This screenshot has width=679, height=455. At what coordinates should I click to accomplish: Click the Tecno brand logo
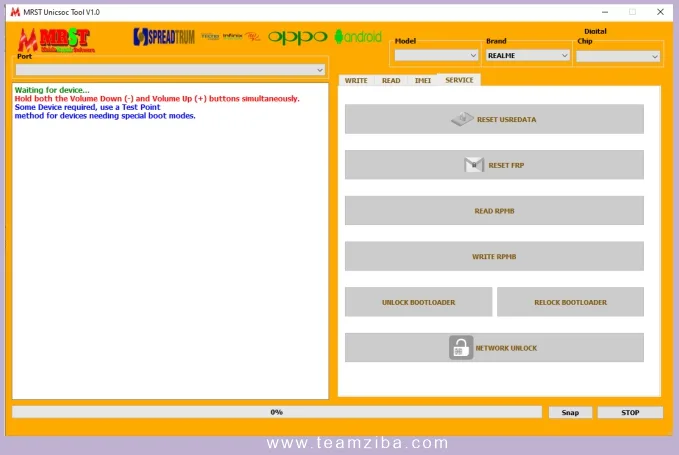pyautogui.click(x=210, y=36)
